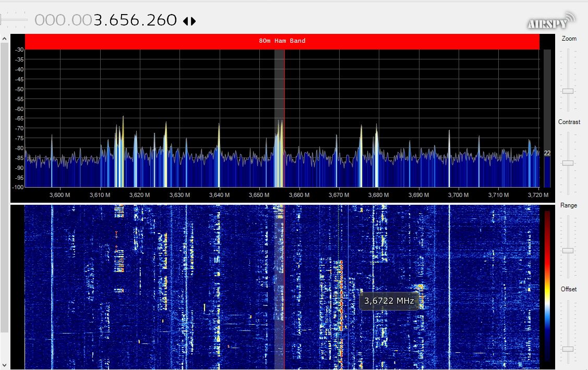The image size is (588, 370).
Task: Click the waterfall color gradient bar
Action: (547, 286)
